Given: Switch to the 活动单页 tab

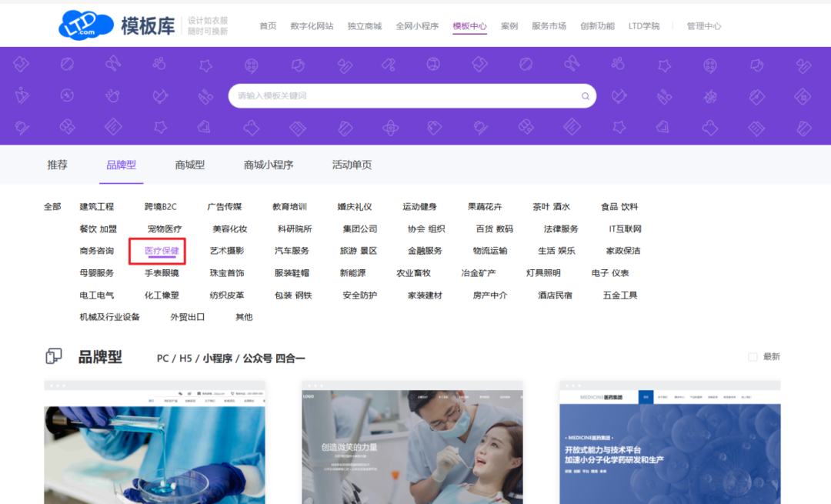Looking at the screenshot, I should click(x=352, y=165).
